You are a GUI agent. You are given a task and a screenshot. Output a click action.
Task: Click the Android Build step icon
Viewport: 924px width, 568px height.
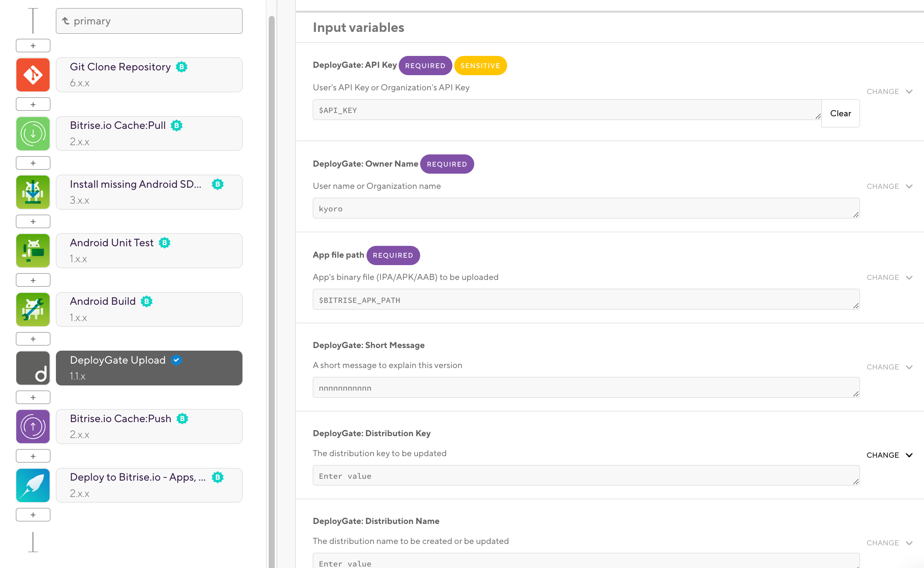tap(34, 309)
